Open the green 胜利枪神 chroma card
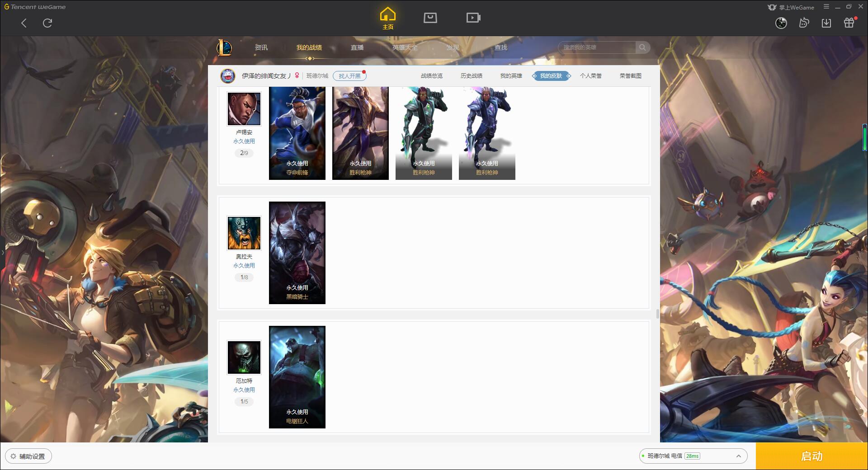Image resolution: width=868 pixels, height=470 pixels. (424, 133)
